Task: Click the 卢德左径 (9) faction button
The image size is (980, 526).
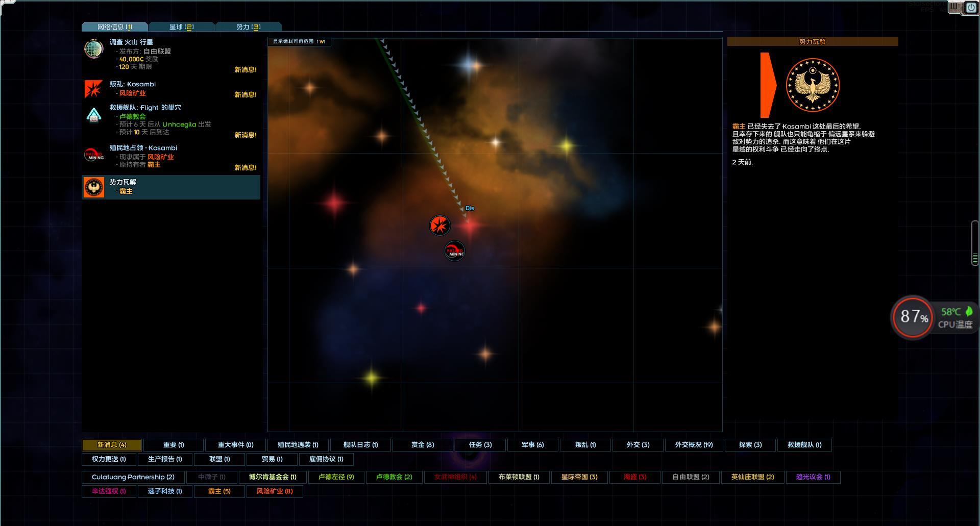Action: click(x=336, y=477)
